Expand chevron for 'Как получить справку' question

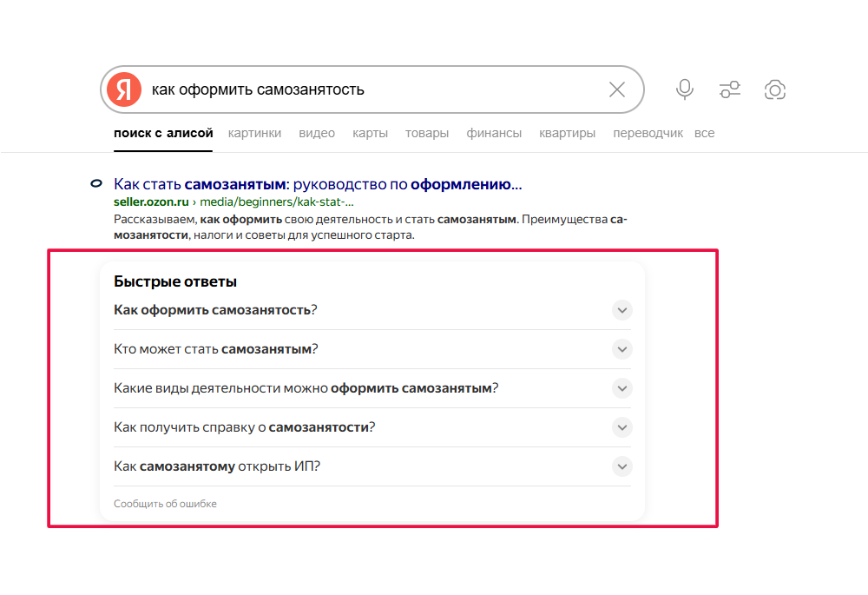click(x=622, y=427)
